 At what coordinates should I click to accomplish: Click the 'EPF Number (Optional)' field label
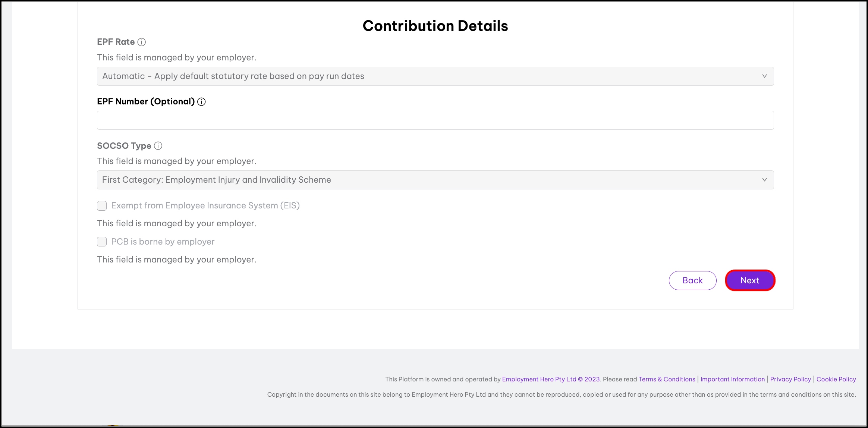tap(146, 102)
